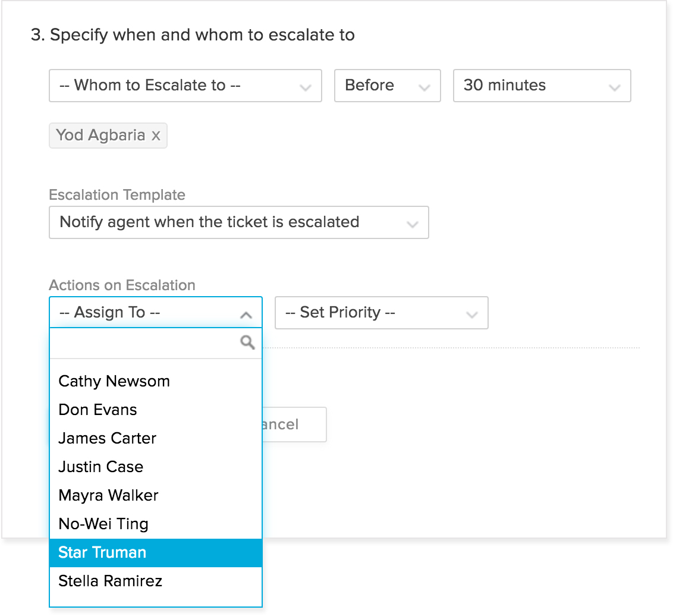673x616 pixels.
Task: Select Justin Case in the dropdown
Action: (101, 467)
